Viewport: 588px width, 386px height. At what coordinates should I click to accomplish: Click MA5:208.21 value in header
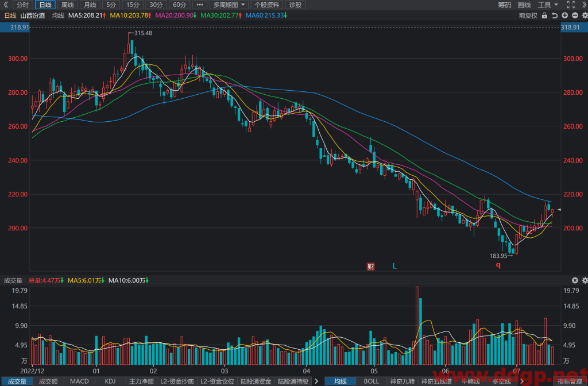87,16
